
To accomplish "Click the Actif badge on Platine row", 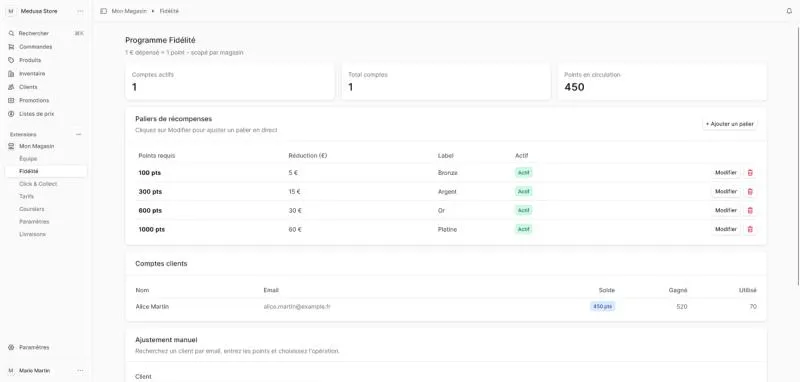I will (523, 230).
